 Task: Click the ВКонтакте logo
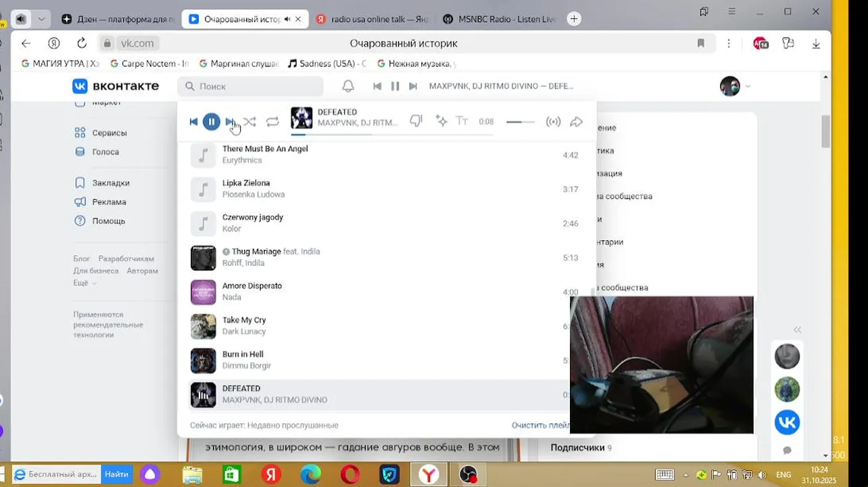(116, 86)
